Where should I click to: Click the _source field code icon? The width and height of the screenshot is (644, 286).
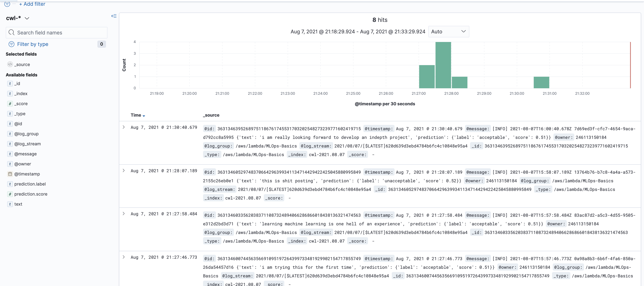(10, 64)
